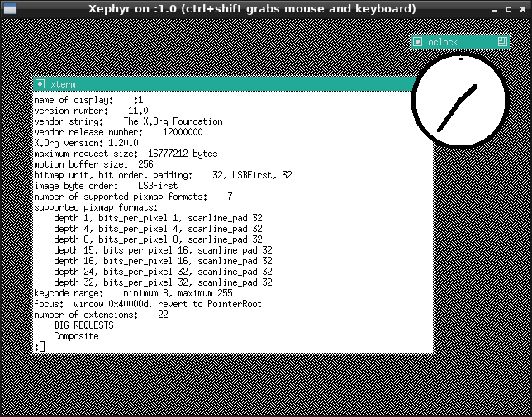532x417 pixels.
Task: Click the keycode range line
Action: (133, 293)
